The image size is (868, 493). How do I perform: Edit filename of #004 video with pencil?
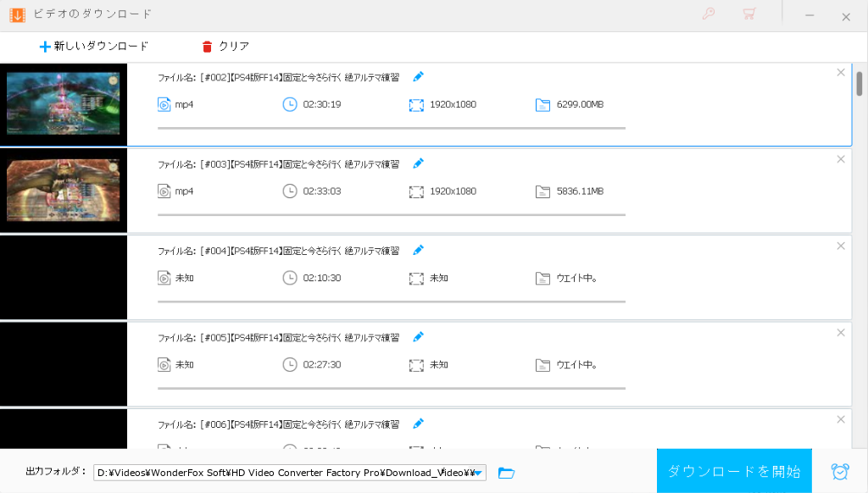[419, 251]
